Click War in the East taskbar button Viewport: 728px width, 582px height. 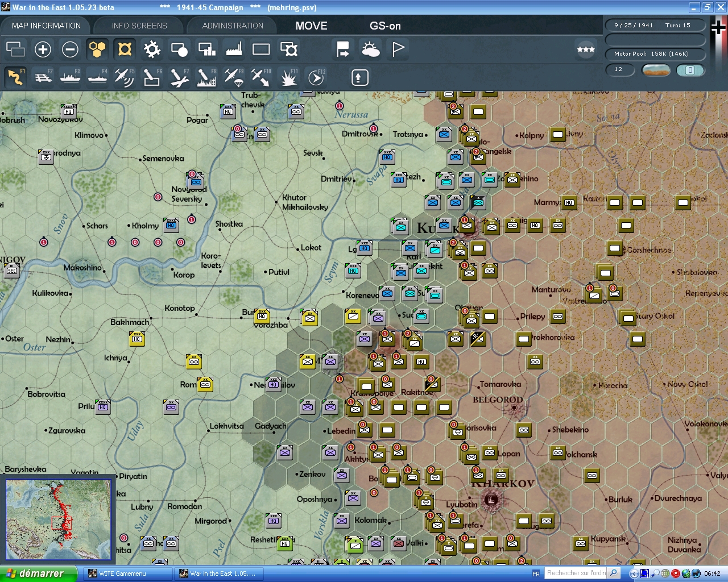(219, 573)
